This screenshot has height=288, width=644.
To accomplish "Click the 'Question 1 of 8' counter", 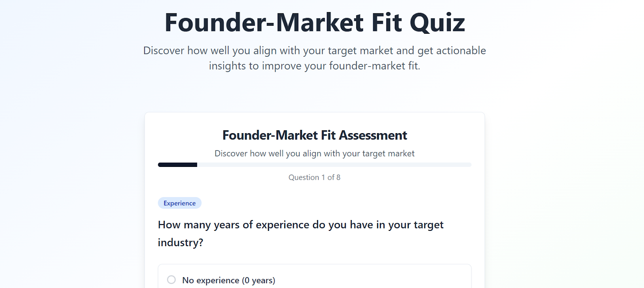I will tap(314, 177).
